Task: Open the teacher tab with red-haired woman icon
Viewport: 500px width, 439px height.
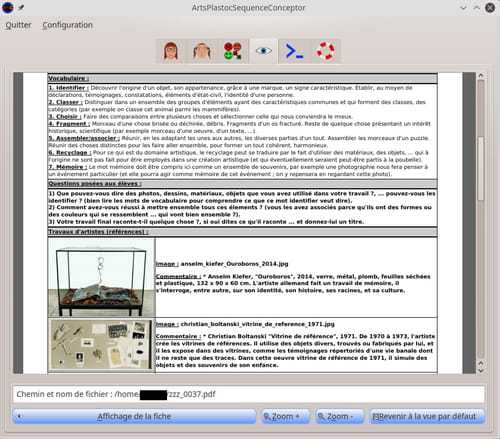Action: (x=171, y=51)
